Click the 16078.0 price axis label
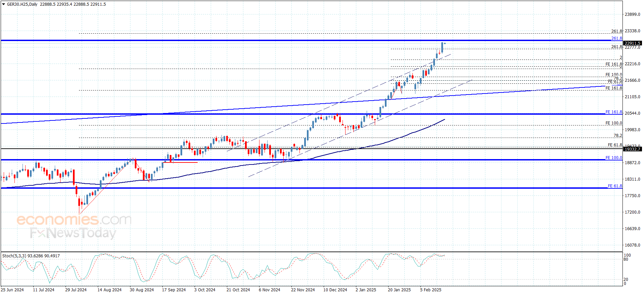This screenshot has height=294, width=644. pos(632,245)
